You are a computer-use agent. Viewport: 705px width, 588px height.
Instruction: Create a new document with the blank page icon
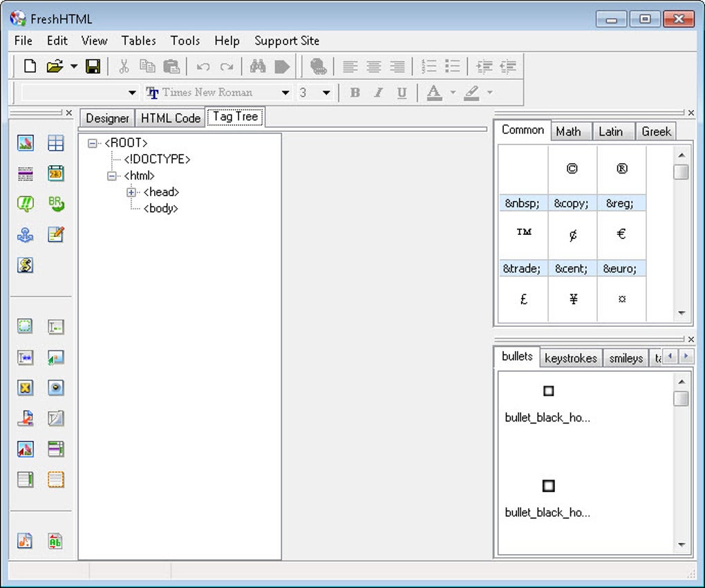tap(30, 66)
